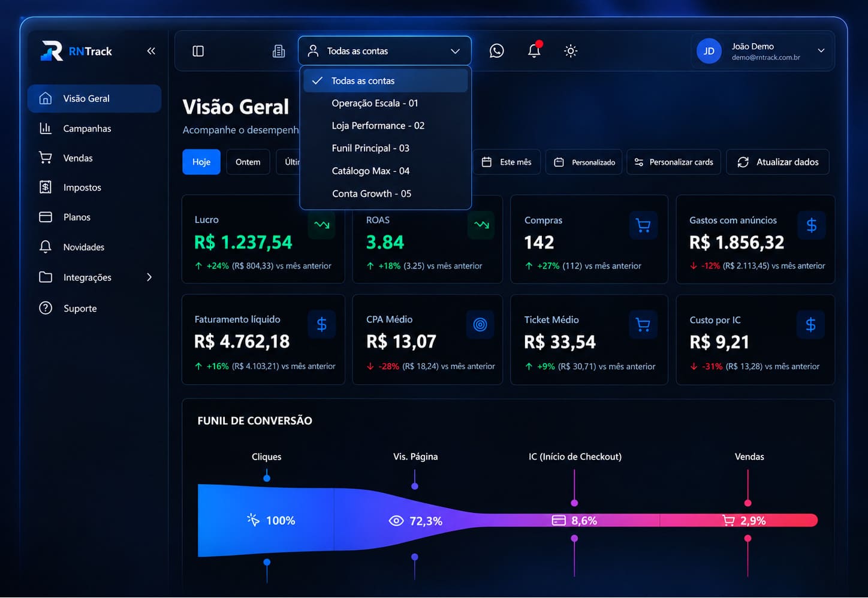Click the building company icon
Viewport: 868px width, 598px height.
[x=279, y=51]
